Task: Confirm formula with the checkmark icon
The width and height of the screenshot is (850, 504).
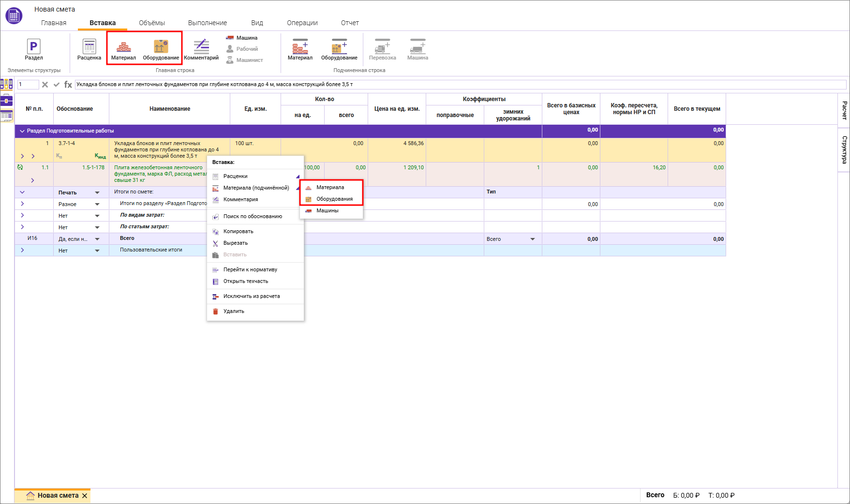Action: [57, 85]
